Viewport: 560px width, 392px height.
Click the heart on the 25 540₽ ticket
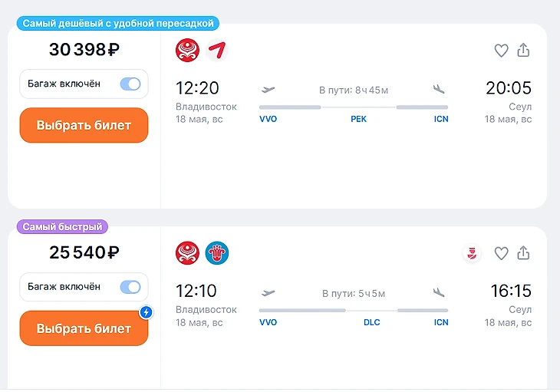coord(501,253)
